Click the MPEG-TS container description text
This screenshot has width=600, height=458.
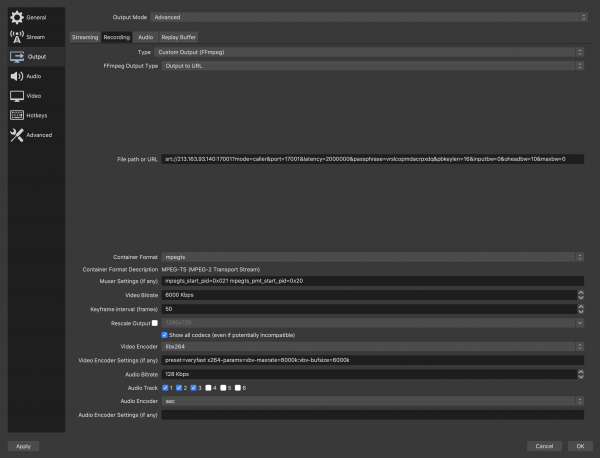pos(210,269)
